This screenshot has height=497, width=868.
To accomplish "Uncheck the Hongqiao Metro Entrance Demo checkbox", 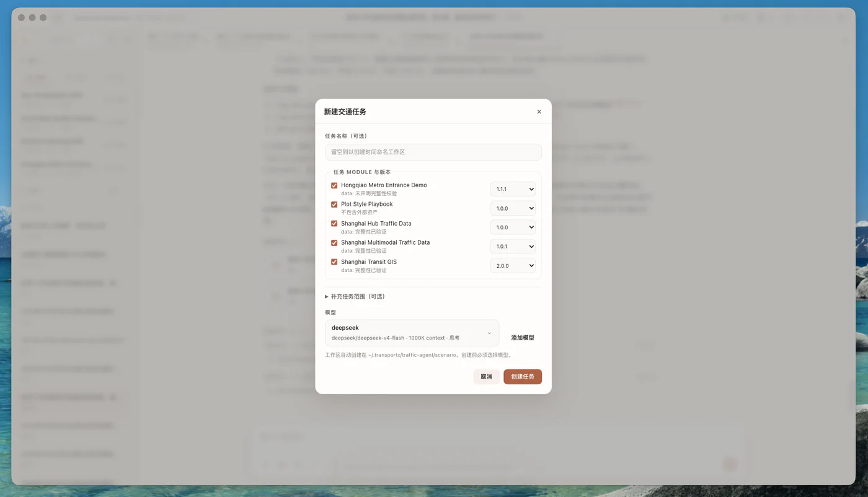I will (334, 185).
